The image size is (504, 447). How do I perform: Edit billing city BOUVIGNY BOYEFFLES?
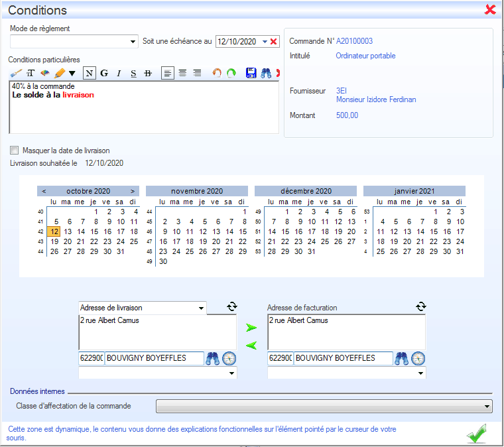tap(344, 358)
